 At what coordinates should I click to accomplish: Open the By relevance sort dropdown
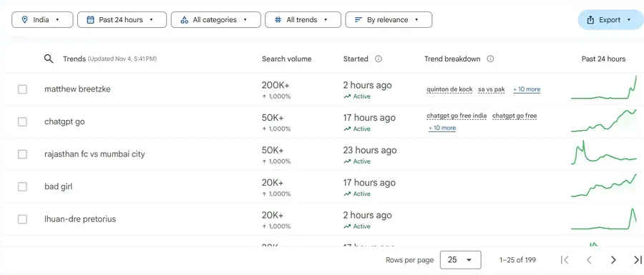389,20
